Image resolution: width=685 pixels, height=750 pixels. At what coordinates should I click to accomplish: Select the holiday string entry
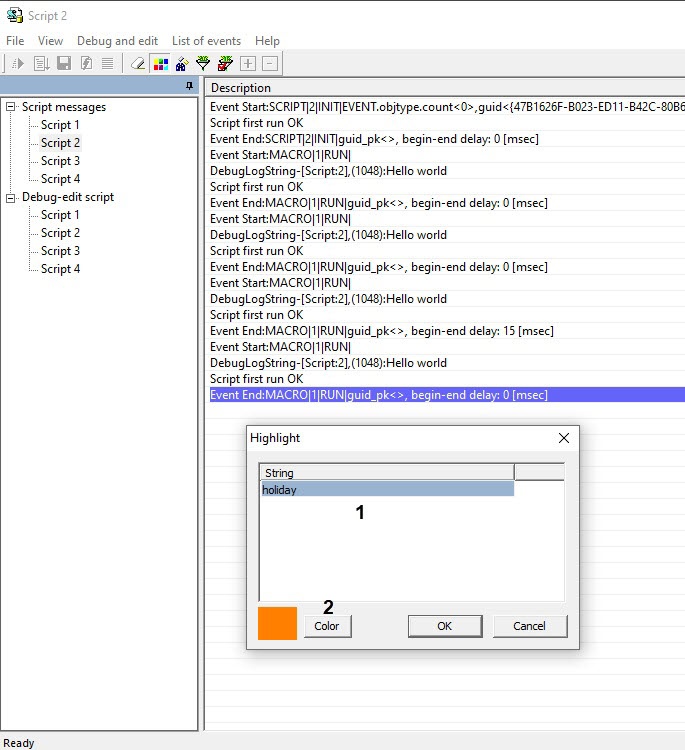pos(386,490)
